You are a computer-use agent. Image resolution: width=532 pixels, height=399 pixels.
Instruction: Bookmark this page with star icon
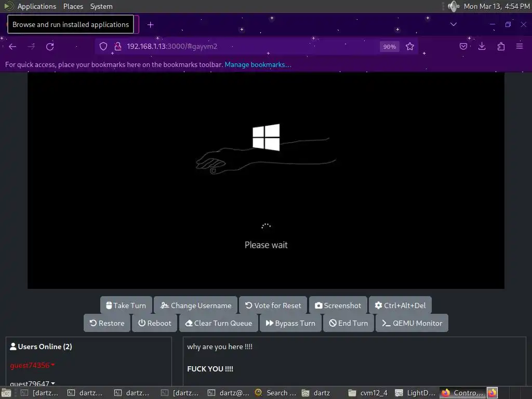point(410,46)
